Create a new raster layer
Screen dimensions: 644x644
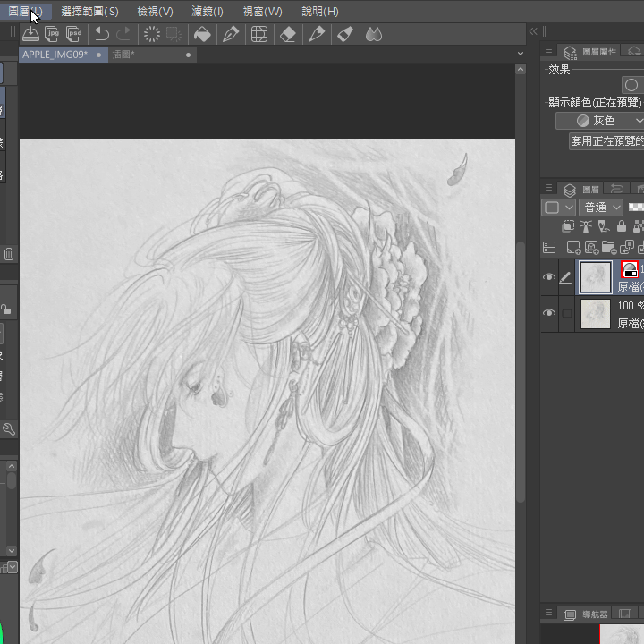(574, 247)
